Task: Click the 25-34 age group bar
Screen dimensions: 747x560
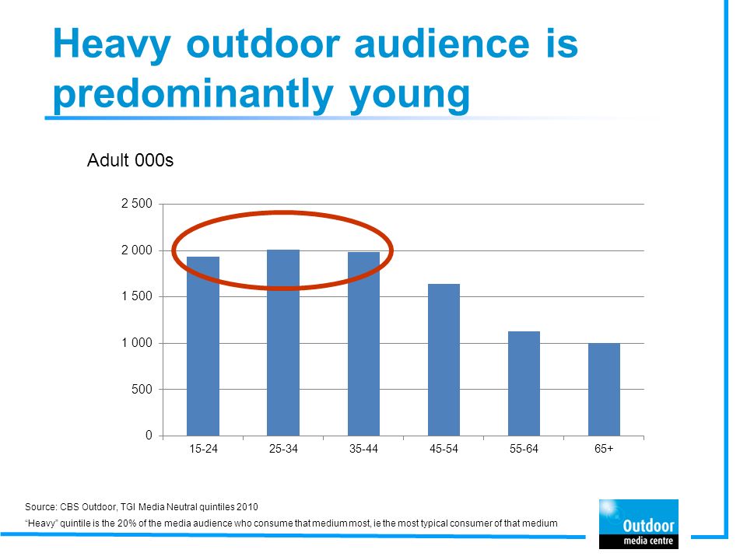Action: click(x=283, y=343)
